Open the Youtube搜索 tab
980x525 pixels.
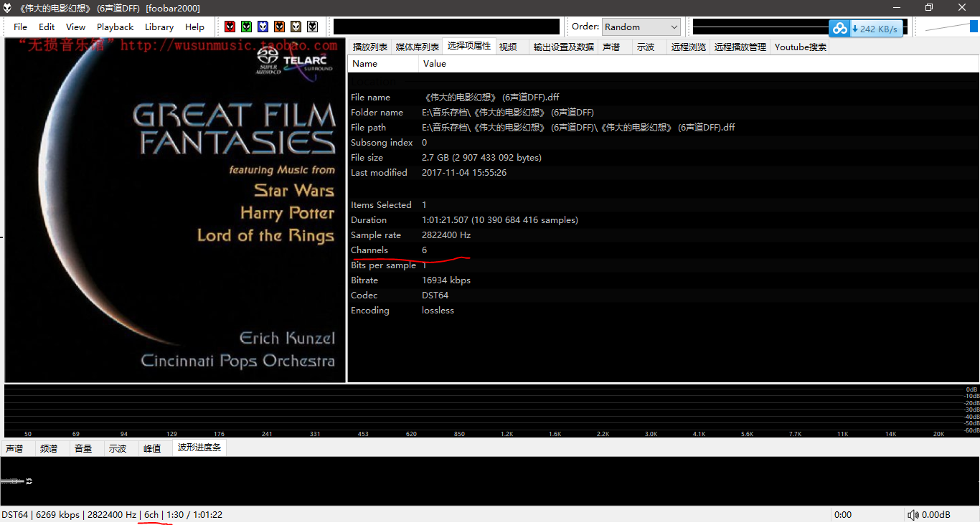coord(800,47)
